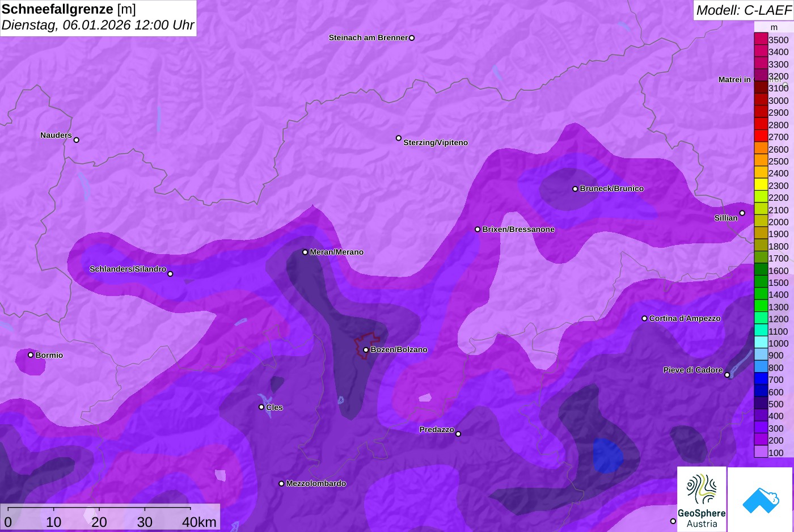Image resolution: width=794 pixels, height=532 pixels.
Task: Click the Schneefallgrenze [m] title
Action: pos(69,10)
